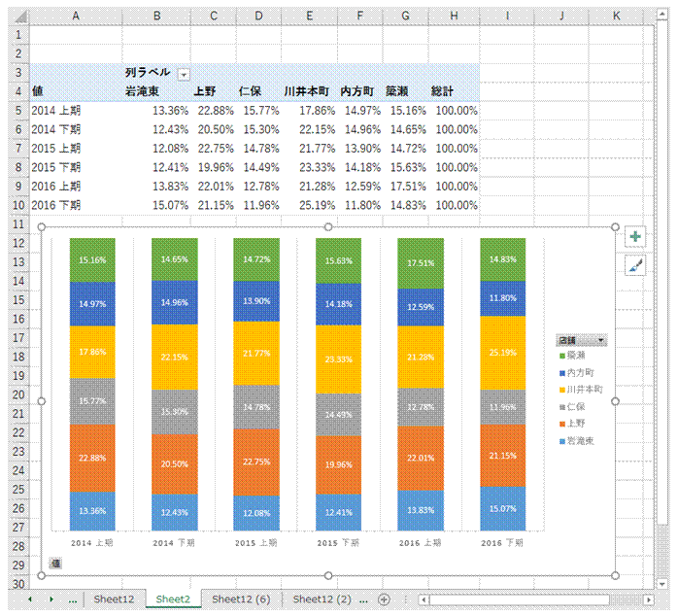678x616 pixels.
Task: Click the 値 field button in chart
Action: [x=54, y=563]
